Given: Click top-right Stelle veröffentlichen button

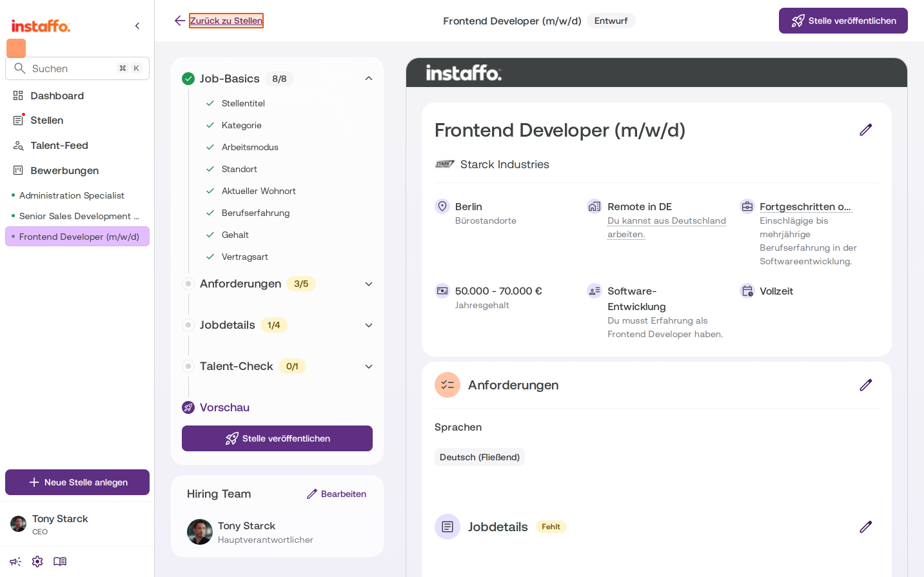Looking at the screenshot, I should pyautogui.click(x=843, y=21).
